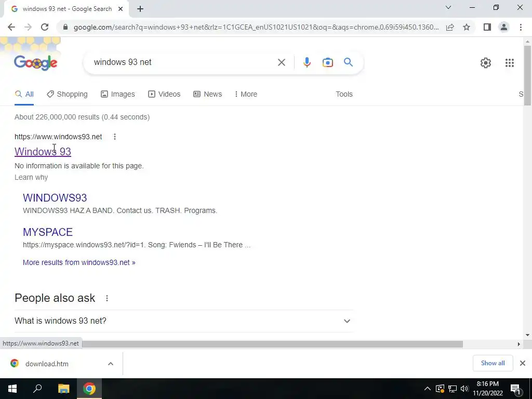532x399 pixels.
Task: Submit search with the magnifier icon
Action: pyautogui.click(x=348, y=62)
